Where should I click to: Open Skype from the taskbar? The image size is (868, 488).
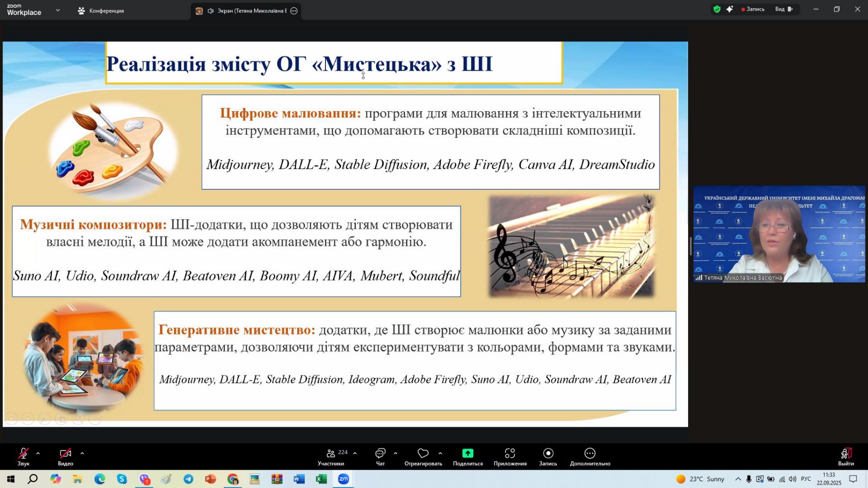tap(122, 479)
